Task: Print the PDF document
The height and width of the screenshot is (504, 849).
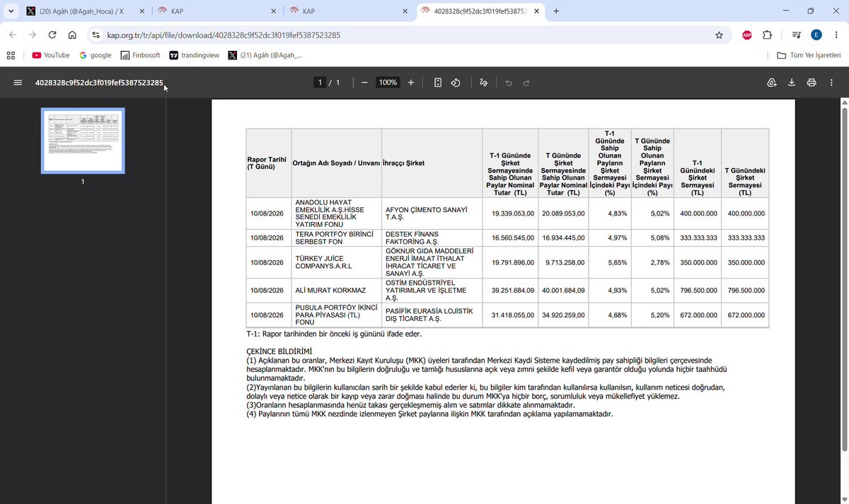Action: pos(812,83)
